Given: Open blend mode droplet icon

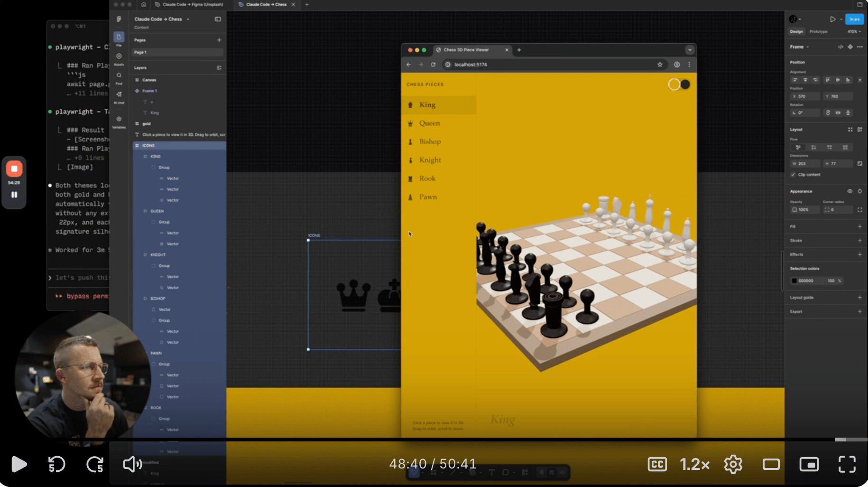Looking at the screenshot, I should [x=860, y=191].
